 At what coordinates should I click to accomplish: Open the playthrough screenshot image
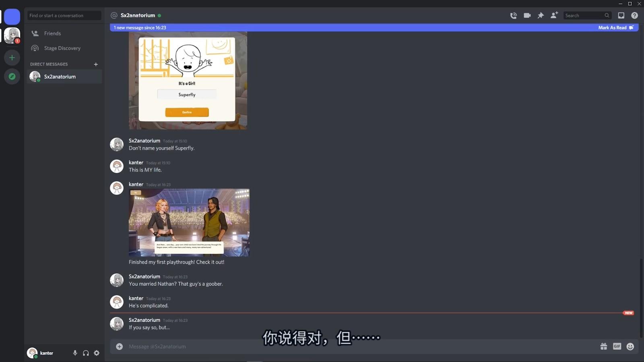pyautogui.click(x=189, y=222)
